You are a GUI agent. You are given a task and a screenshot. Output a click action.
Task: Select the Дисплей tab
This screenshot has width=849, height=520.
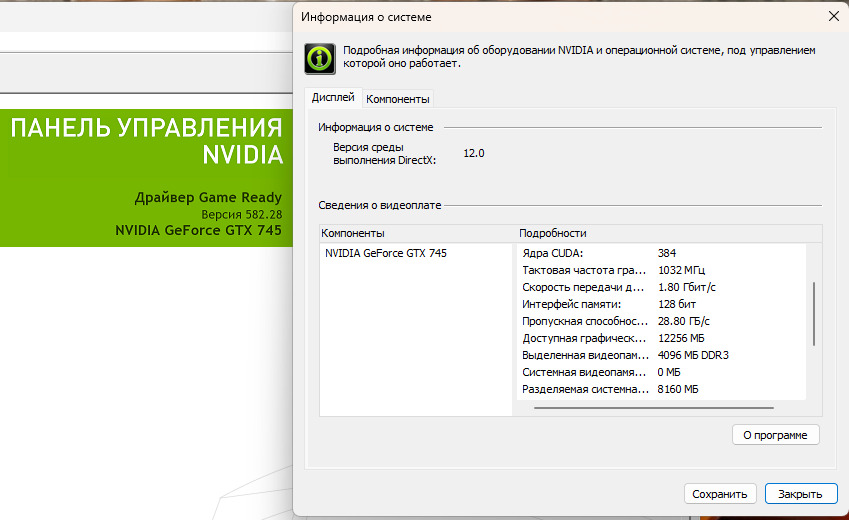pyautogui.click(x=333, y=98)
